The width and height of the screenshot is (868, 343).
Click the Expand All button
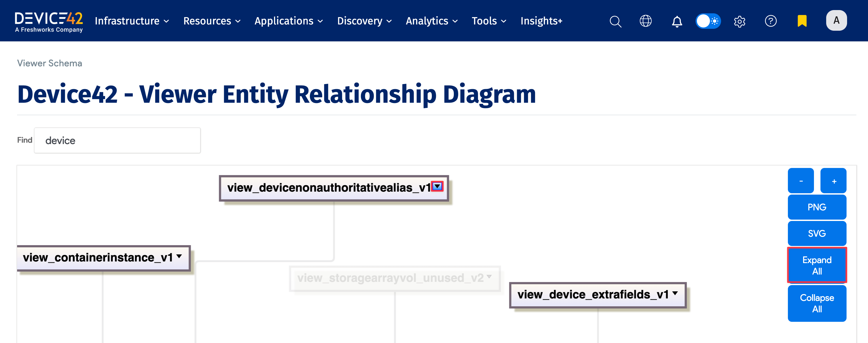pyautogui.click(x=816, y=266)
